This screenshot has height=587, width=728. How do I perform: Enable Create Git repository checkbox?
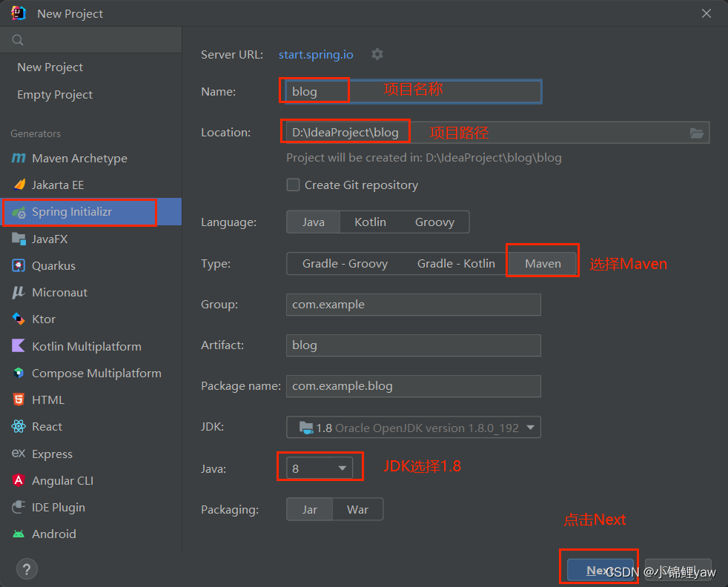point(293,185)
